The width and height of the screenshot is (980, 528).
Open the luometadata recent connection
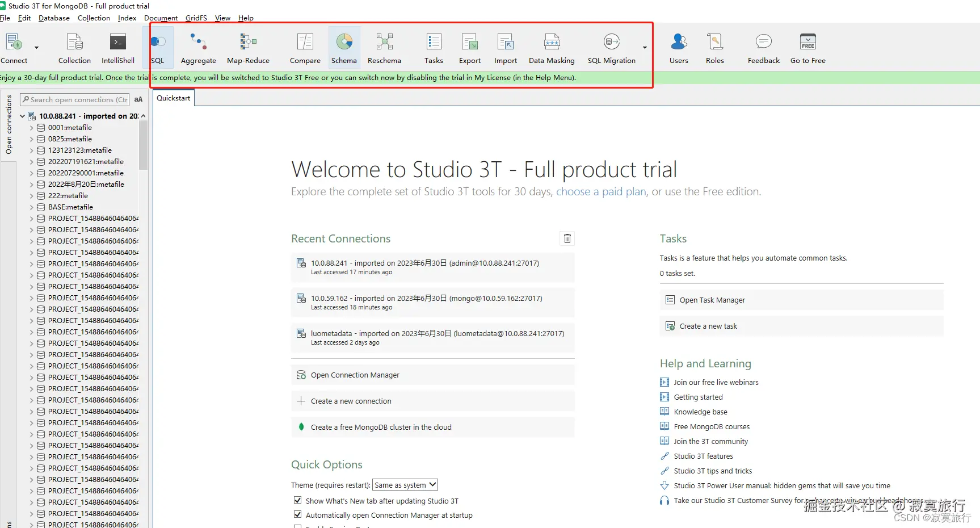[x=433, y=337]
